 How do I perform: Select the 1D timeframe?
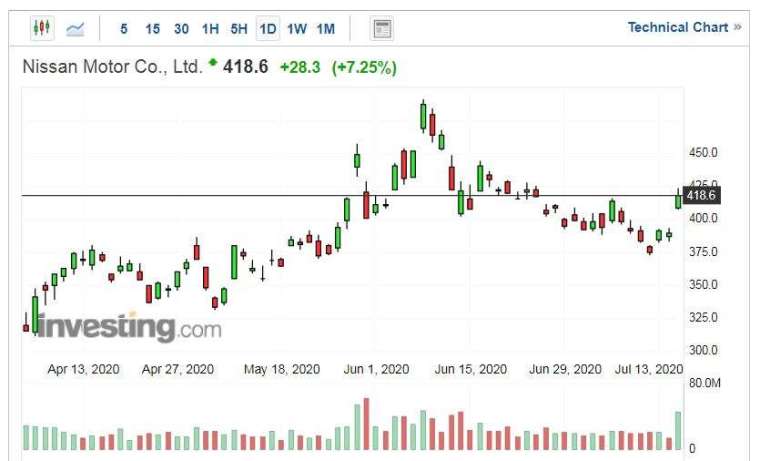268,29
